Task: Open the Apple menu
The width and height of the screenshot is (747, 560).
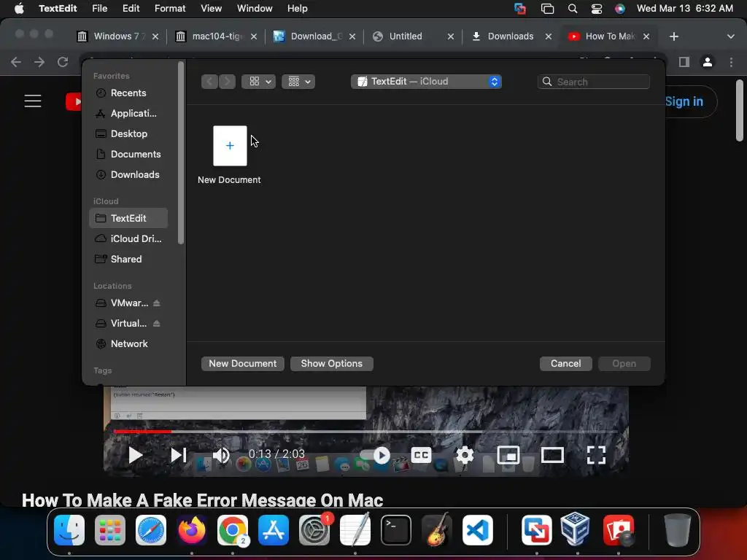Action: point(19,9)
